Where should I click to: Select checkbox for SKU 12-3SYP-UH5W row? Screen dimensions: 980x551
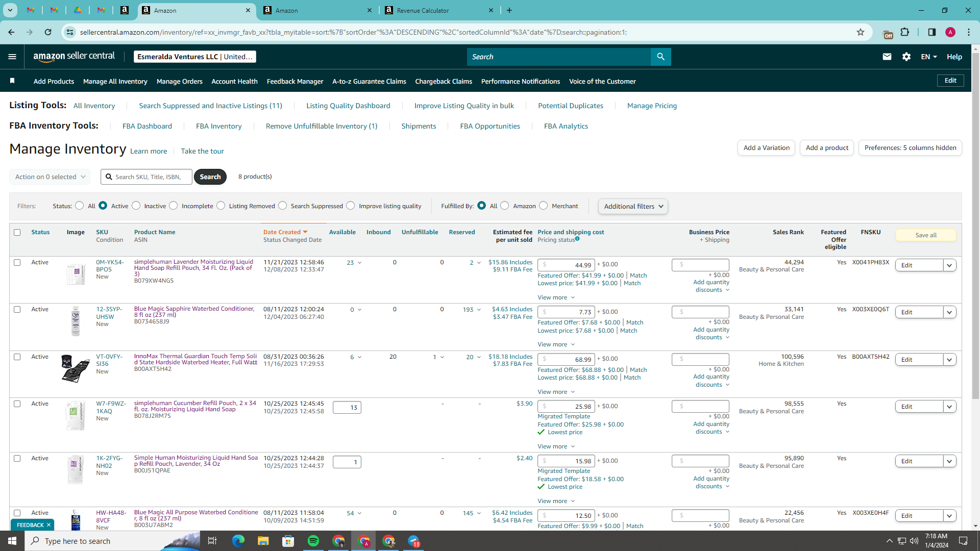[17, 309]
